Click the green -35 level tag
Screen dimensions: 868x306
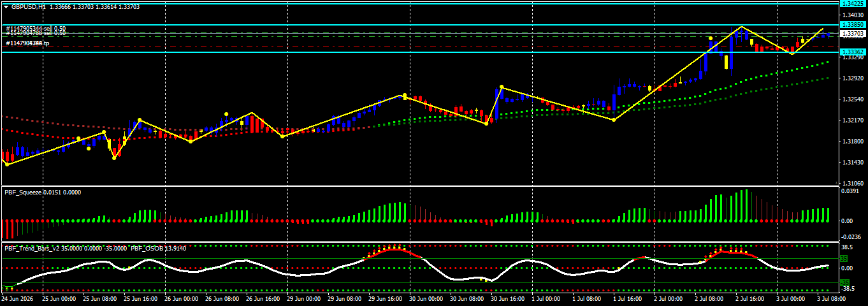pos(844,282)
